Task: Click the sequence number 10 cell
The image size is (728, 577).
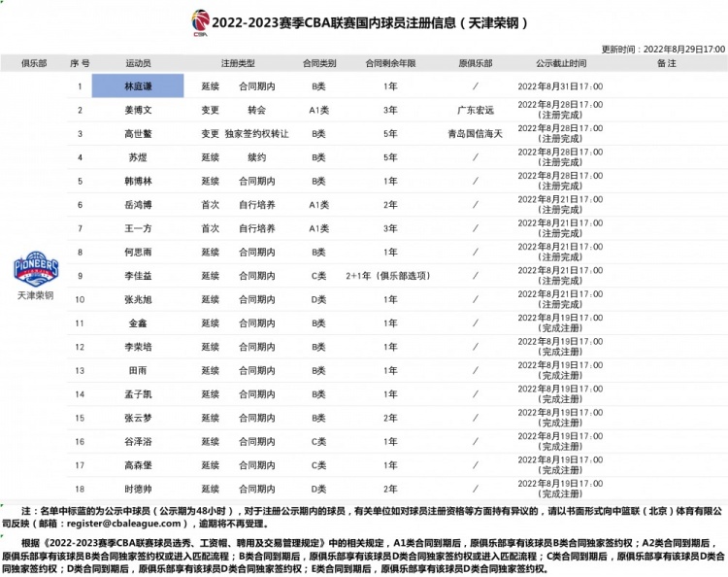Action: 80,299
